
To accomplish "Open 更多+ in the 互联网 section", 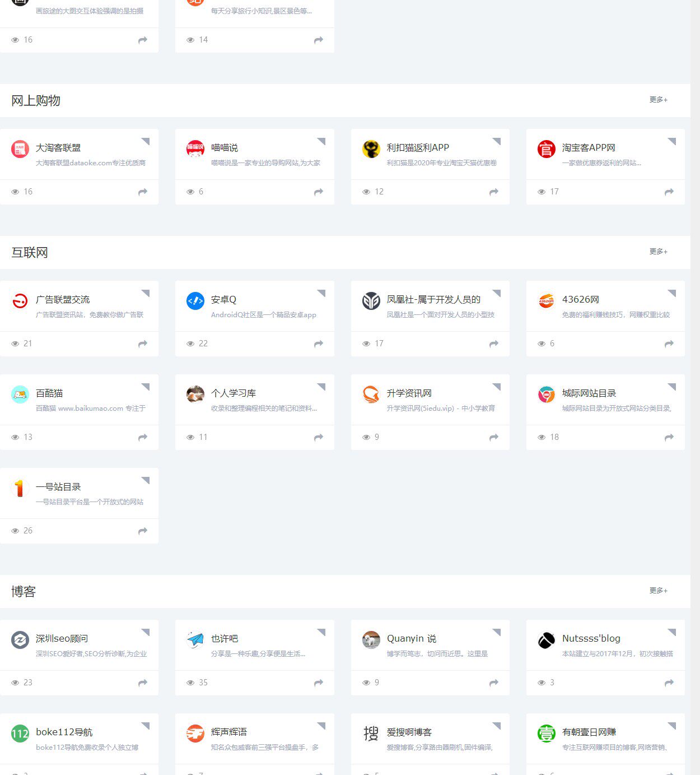I will click(x=658, y=252).
